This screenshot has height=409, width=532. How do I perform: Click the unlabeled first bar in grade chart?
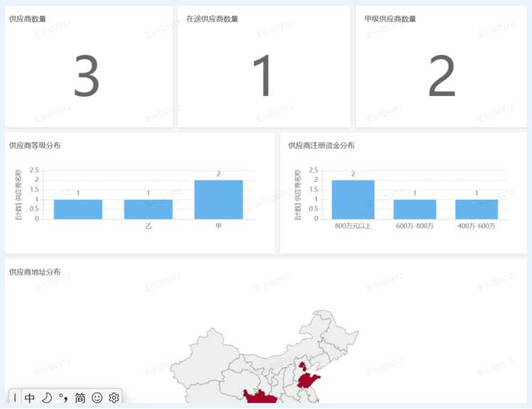(78, 209)
